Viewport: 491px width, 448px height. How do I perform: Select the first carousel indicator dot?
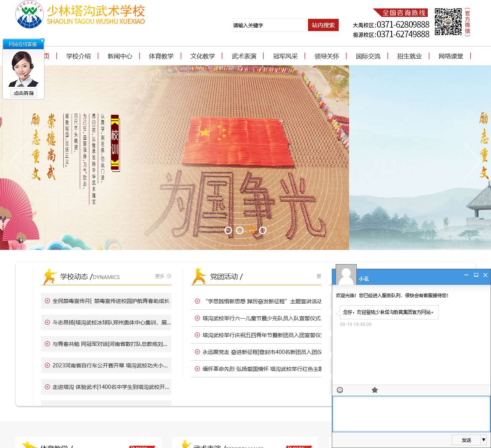[228, 230]
